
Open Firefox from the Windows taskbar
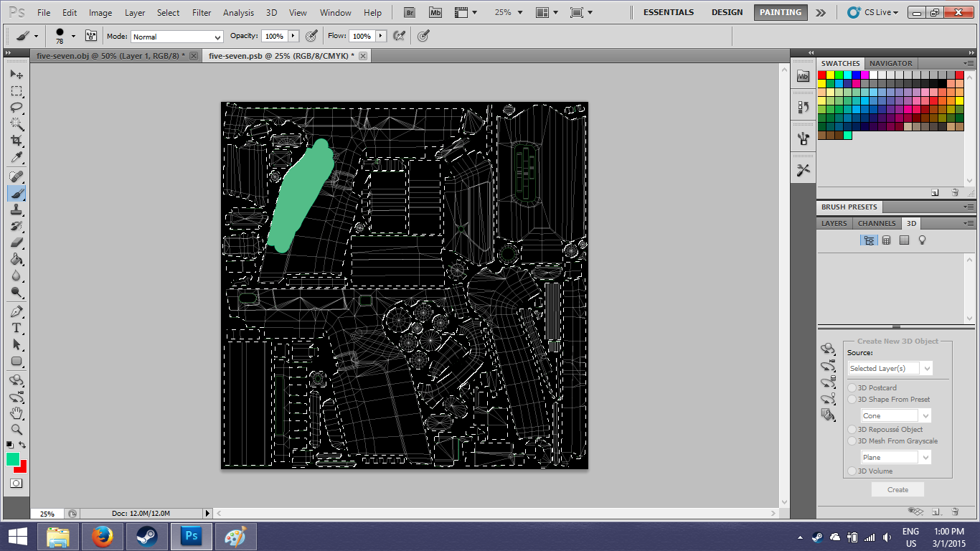103,536
